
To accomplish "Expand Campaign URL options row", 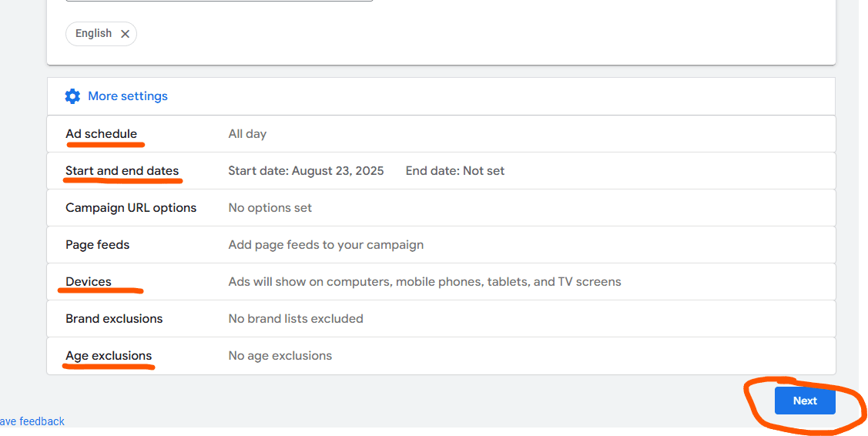I will [131, 208].
